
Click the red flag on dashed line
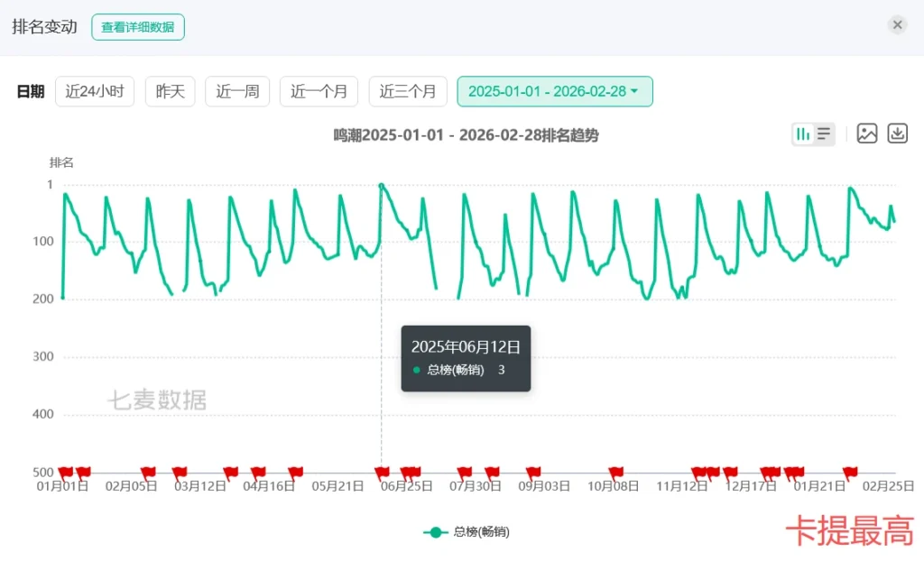click(x=383, y=472)
